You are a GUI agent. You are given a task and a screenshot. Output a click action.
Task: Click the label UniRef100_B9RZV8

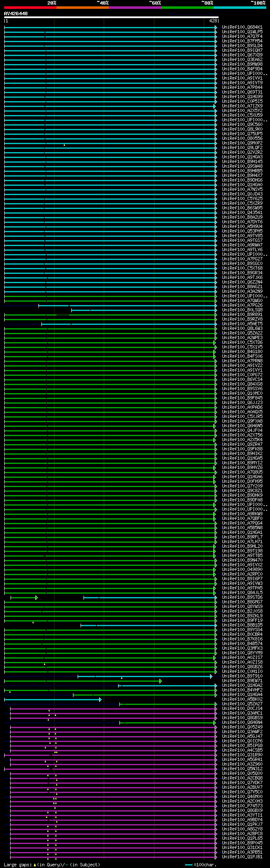[242, 319]
